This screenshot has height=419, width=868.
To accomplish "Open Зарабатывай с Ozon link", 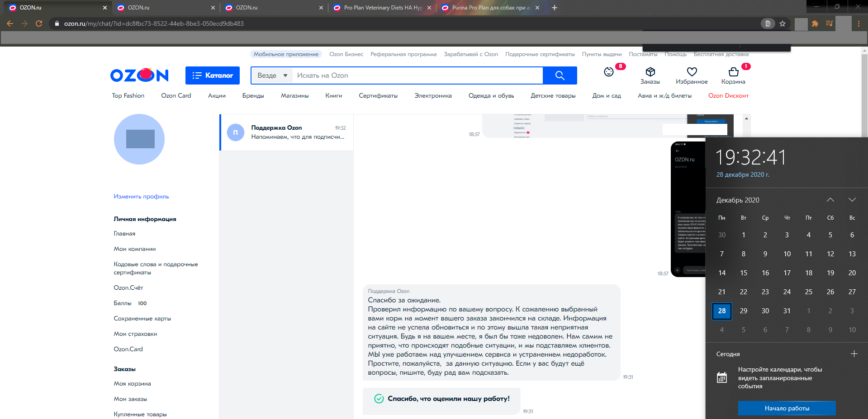I will click(471, 54).
